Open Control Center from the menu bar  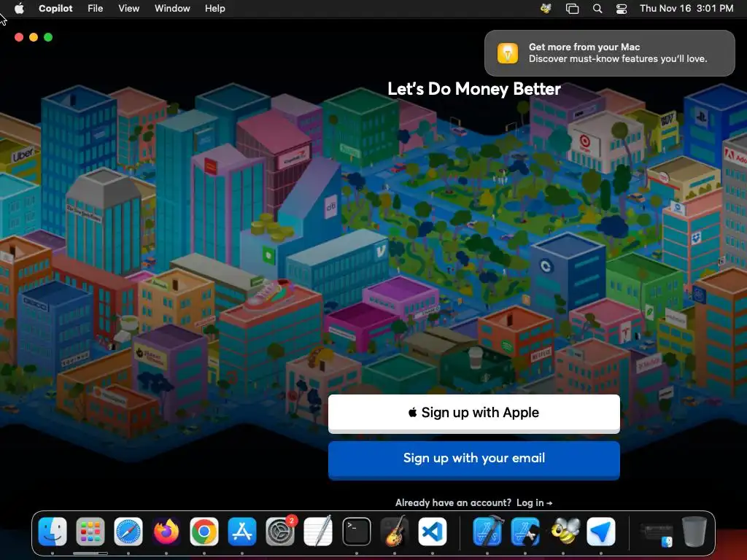click(622, 8)
